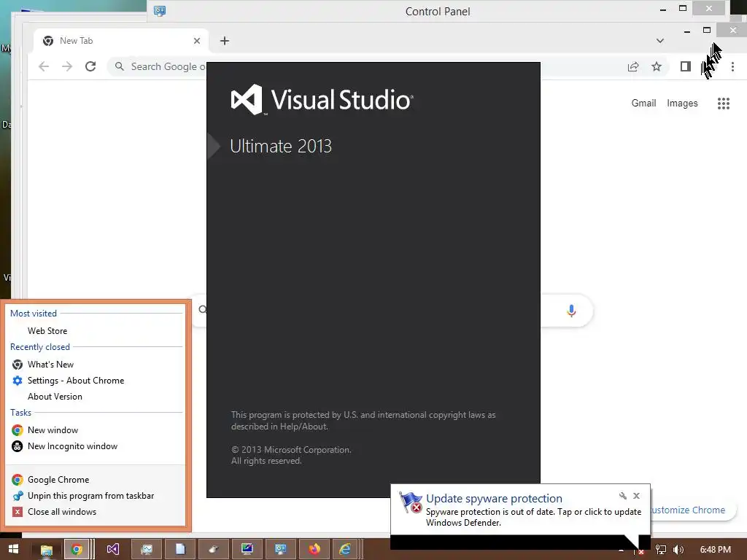This screenshot has height=560, width=747.
Task: Maximize the Chrome window
Action: pos(707,30)
